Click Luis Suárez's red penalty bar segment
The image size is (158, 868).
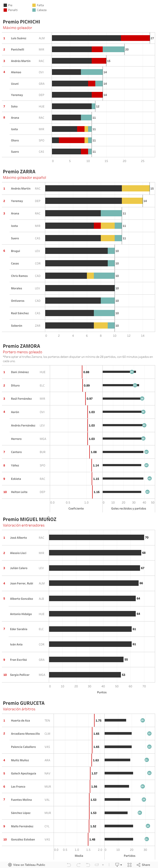[x=135, y=38]
